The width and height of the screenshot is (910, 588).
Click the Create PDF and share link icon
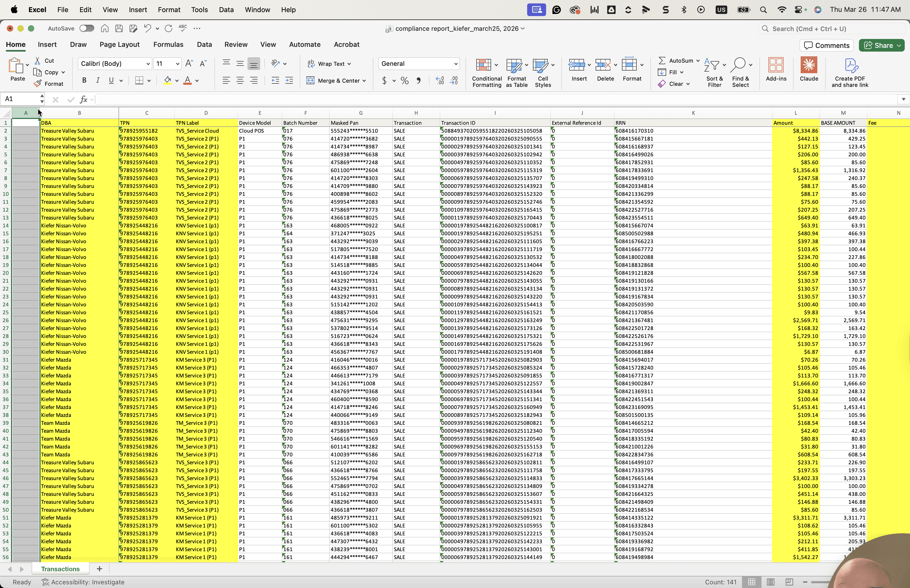(850, 73)
